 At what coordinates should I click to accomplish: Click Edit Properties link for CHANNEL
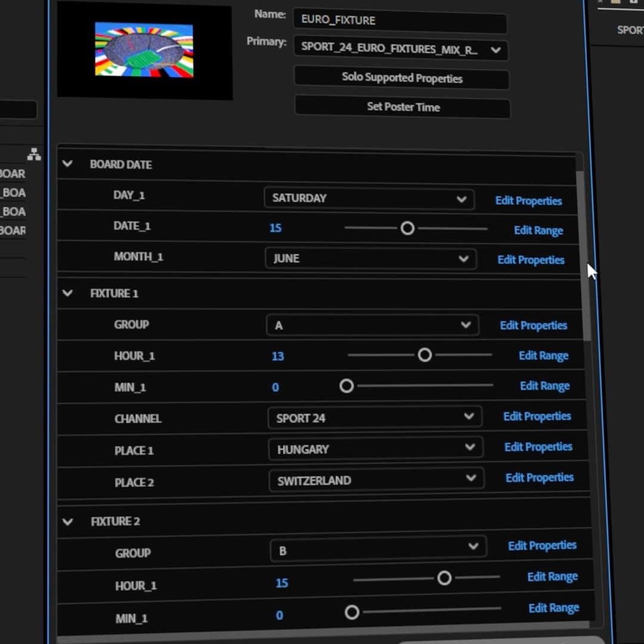point(537,416)
